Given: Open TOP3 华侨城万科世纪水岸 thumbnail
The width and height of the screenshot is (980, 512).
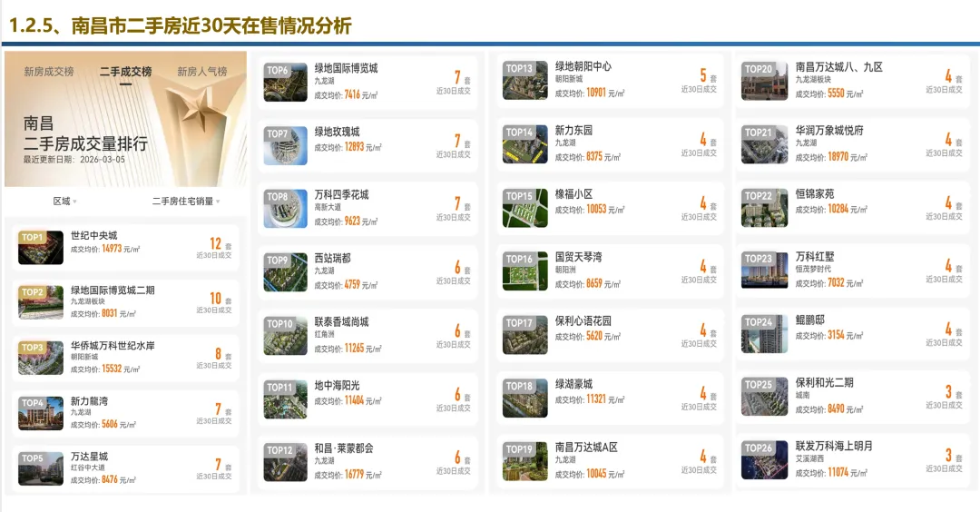Looking at the screenshot, I should [41, 358].
